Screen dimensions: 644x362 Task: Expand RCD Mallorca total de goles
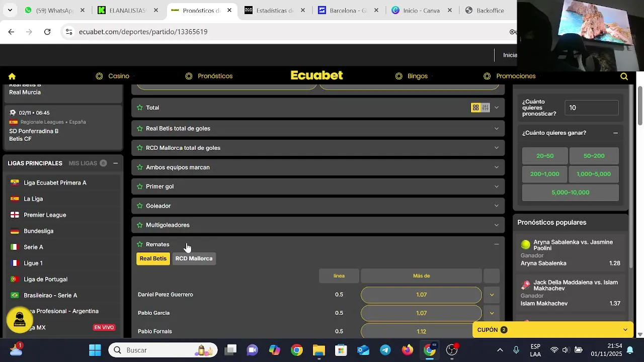(497, 148)
